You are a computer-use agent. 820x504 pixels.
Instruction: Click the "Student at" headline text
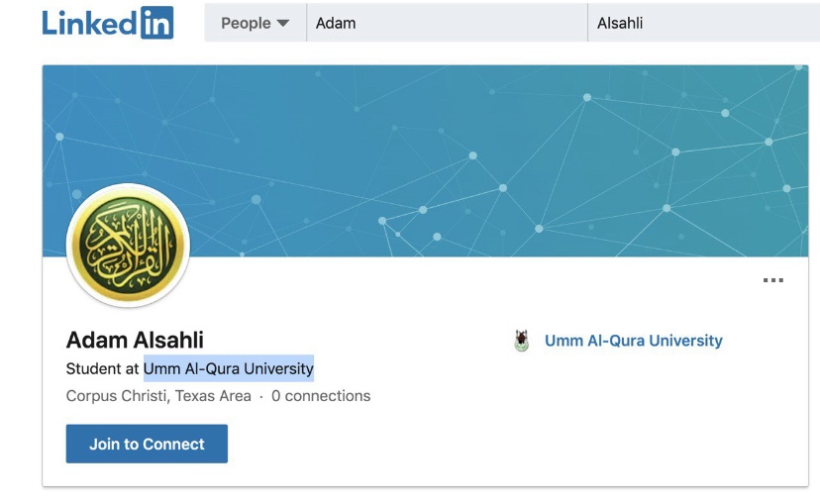pos(103,369)
